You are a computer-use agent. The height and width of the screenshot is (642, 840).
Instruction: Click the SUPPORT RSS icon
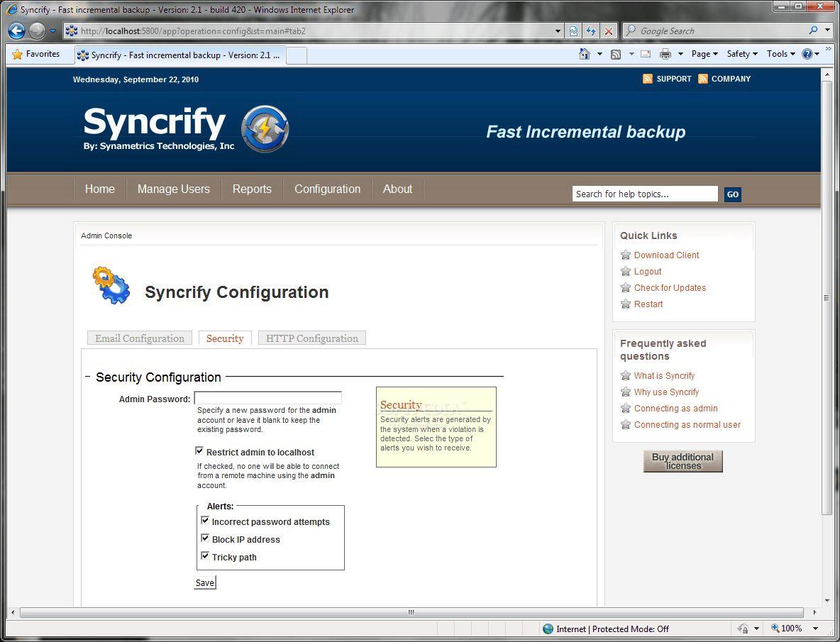point(648,79)
